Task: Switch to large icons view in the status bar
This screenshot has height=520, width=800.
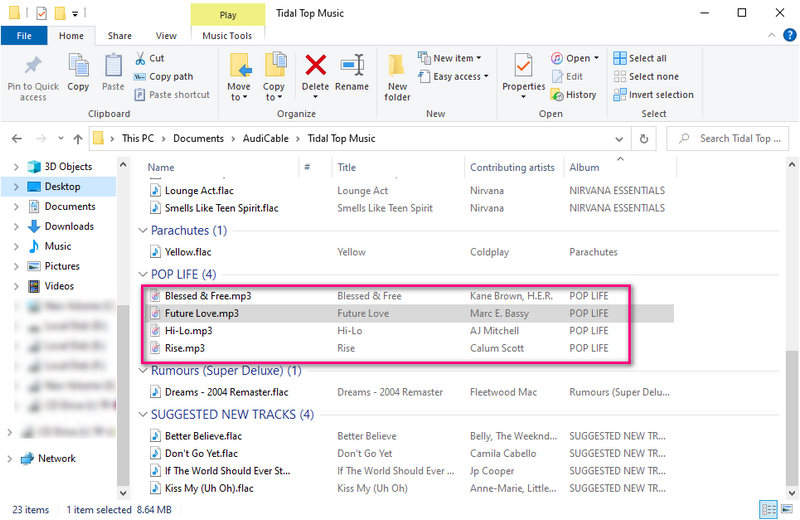Action: pyautogui.click(x=787, y=509)
